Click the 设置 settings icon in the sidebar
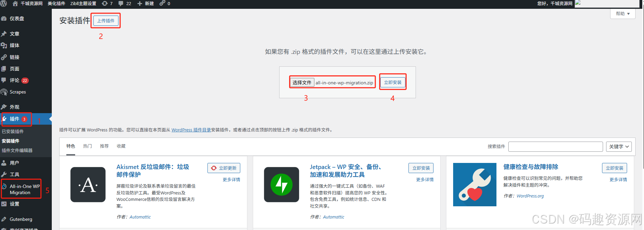The image size is (644, 230). pos(4,204)
